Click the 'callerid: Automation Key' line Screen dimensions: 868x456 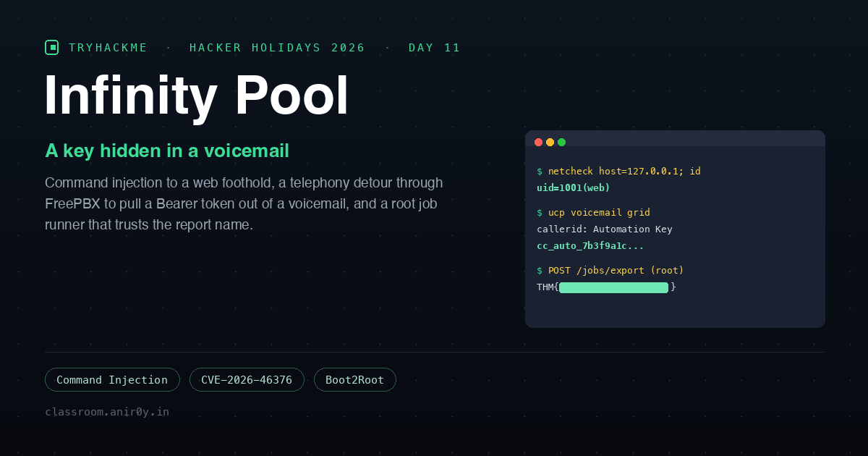click(605, 229)
